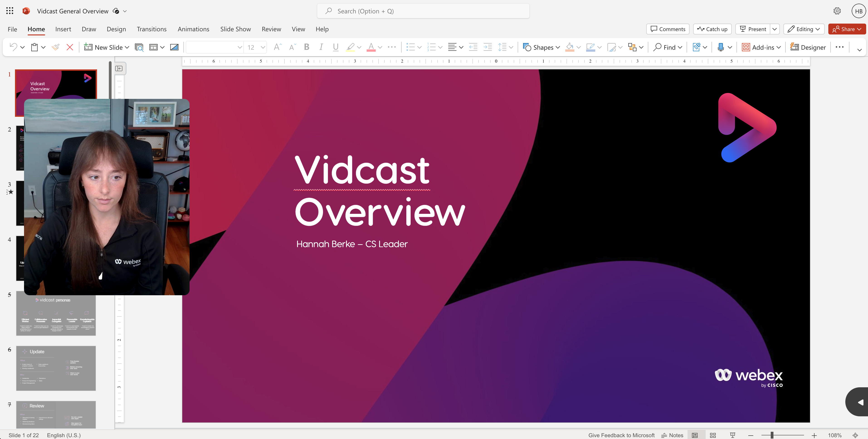Expand the ribbon display options chevron

pyautogui.click(x=860, y=49)
